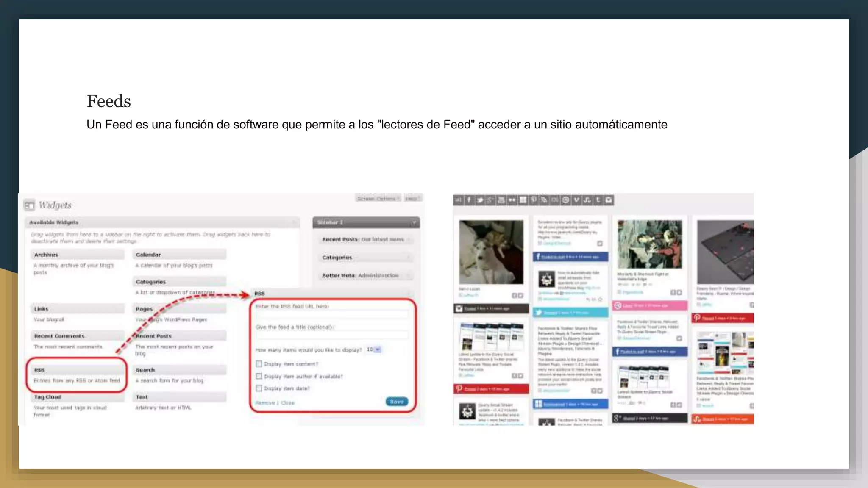The image size is (868, 488).
Task: Select the Search available widget
Action: tap(180, 370)
